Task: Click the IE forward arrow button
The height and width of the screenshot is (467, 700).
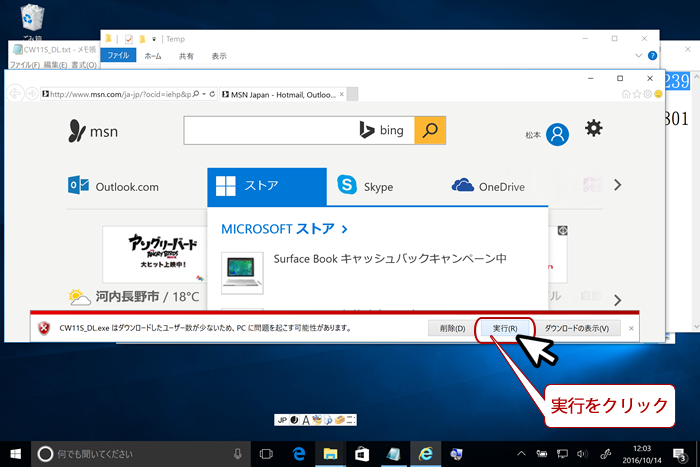Action: 32,94
